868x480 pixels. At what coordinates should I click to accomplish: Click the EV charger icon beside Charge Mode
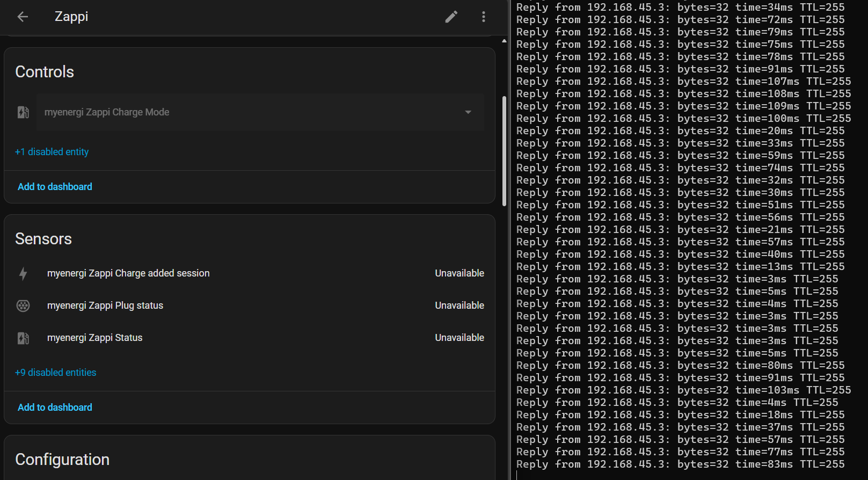(23, 112)
